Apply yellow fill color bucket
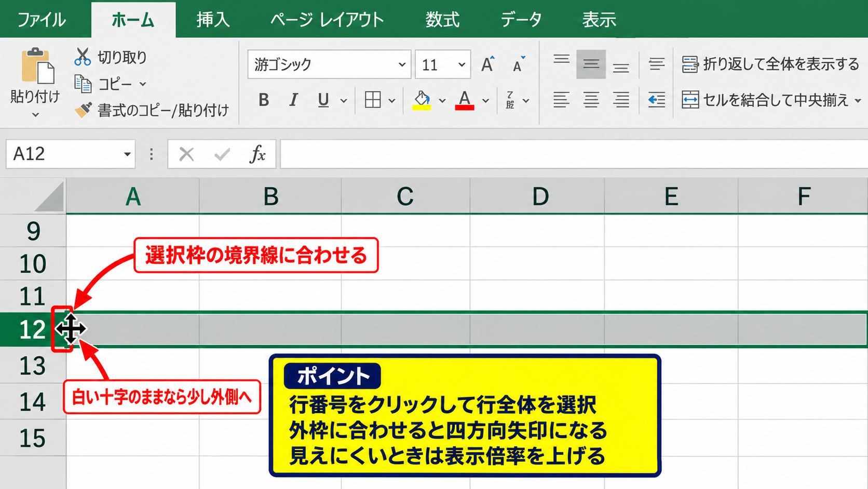Viewport: 868px width, 489px height. [422, 100]
